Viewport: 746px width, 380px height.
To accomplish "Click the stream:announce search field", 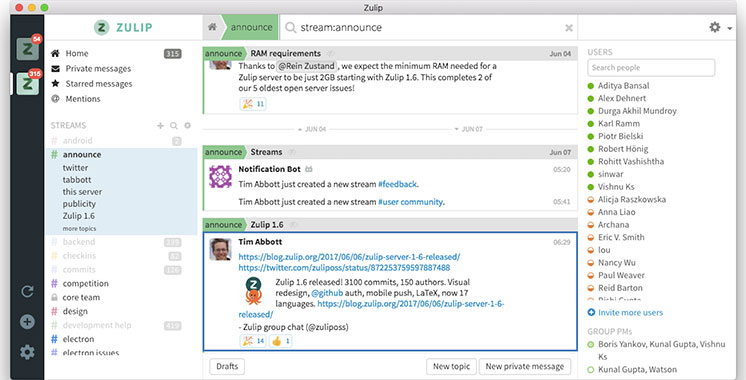I will [428, 27].
